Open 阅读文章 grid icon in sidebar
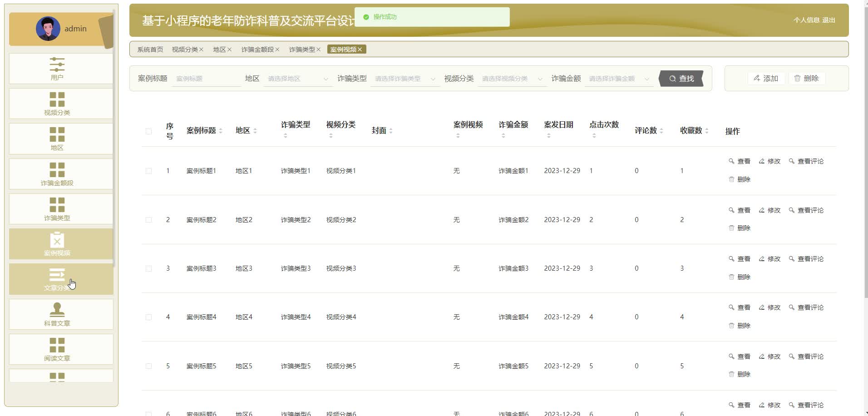 (57, 345)
